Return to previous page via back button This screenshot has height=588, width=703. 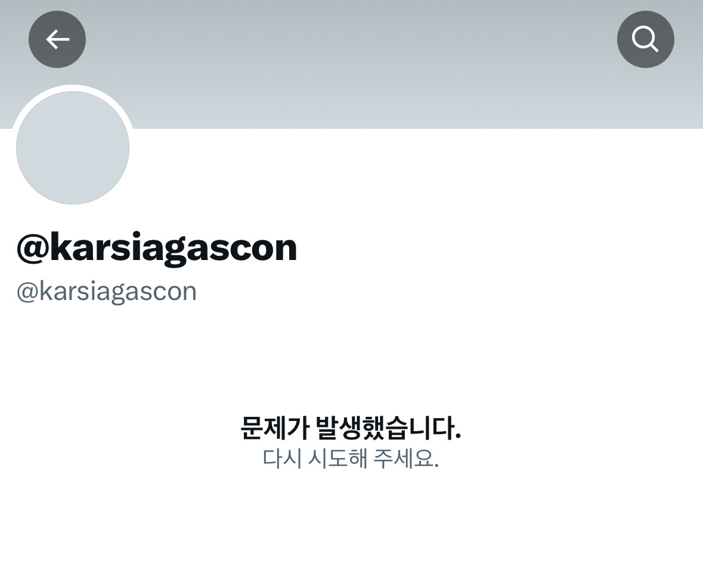(57, 39)
